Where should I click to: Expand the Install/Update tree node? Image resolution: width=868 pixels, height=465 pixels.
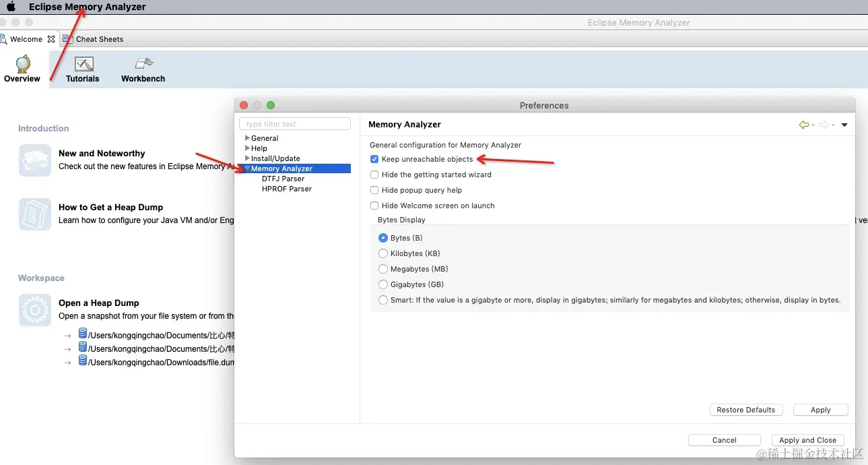pos(247,158)
